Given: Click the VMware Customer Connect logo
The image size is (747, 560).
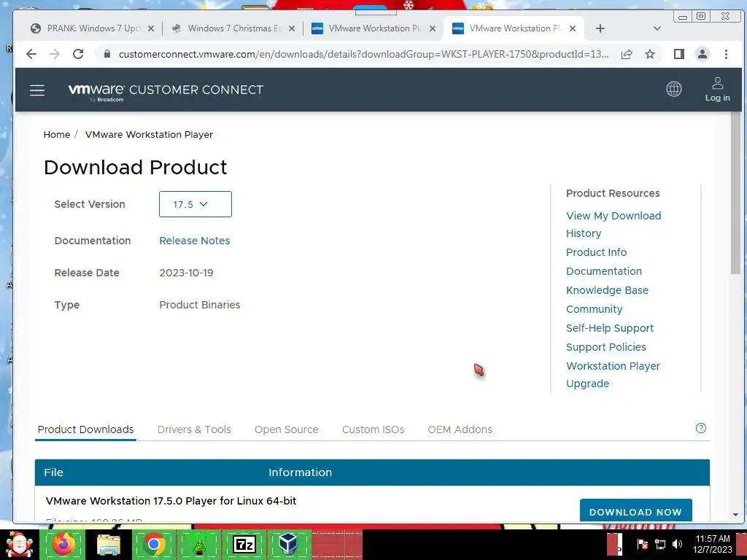Looking at the screenshot, I should pyautogui.click(x=166, y=90).
